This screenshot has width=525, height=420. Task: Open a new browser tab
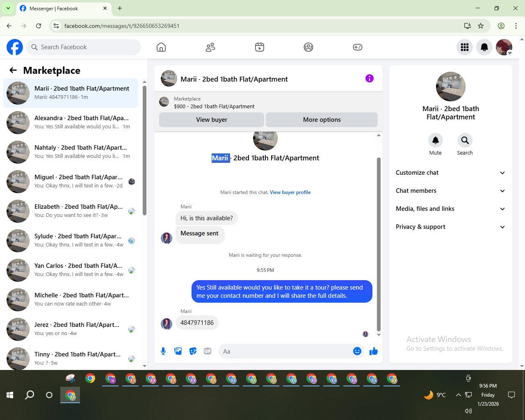click(120, 8)
